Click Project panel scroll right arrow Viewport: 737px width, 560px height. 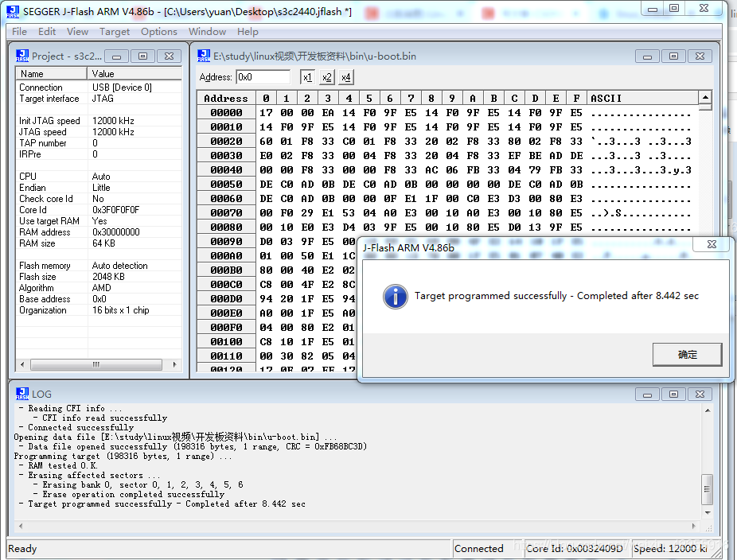175,364
